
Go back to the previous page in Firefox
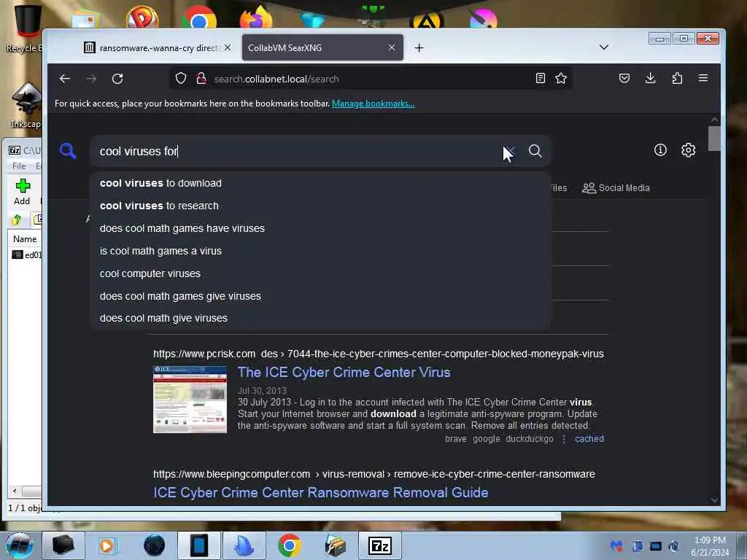point(65,79)
